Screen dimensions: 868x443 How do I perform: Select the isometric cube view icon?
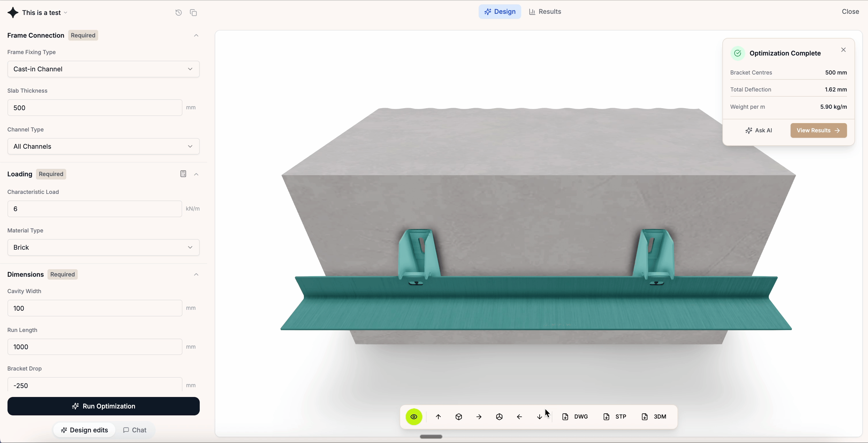[x=458, y=417]
